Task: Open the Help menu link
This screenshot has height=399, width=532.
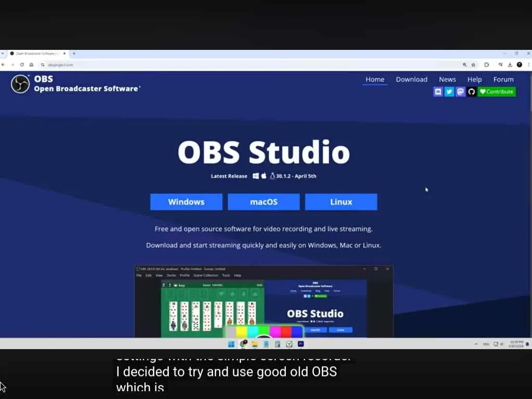Action: pos(474,79)
